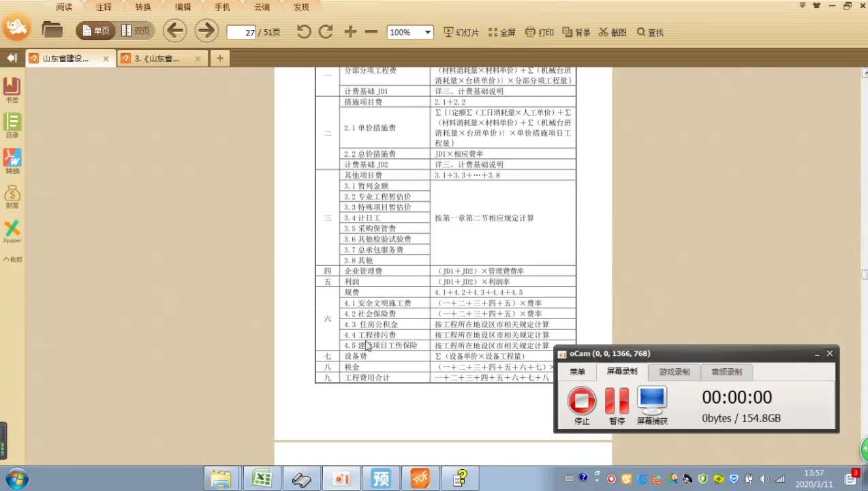Close the 山东省建设 document tab
This screenshot has height=491, width=868.
coord(106,59)
